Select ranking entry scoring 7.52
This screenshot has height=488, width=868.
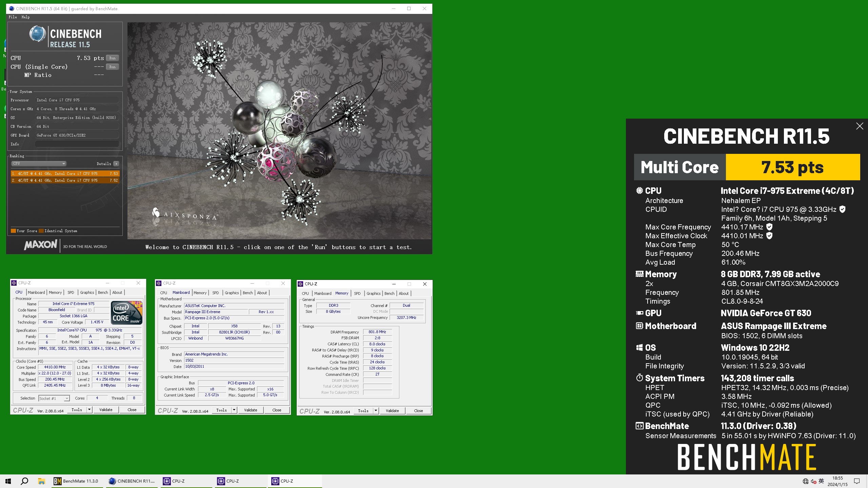tap(65, 180)
